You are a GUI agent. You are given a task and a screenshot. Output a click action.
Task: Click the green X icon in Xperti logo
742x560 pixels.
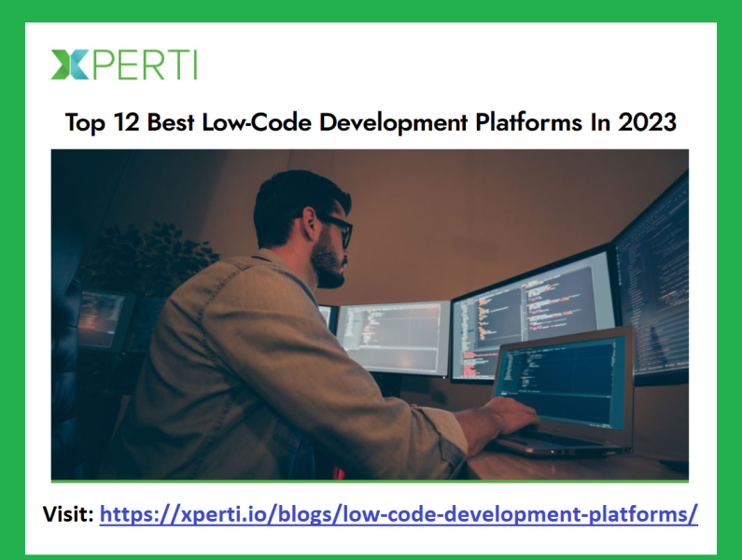click(x=69, y=63)
